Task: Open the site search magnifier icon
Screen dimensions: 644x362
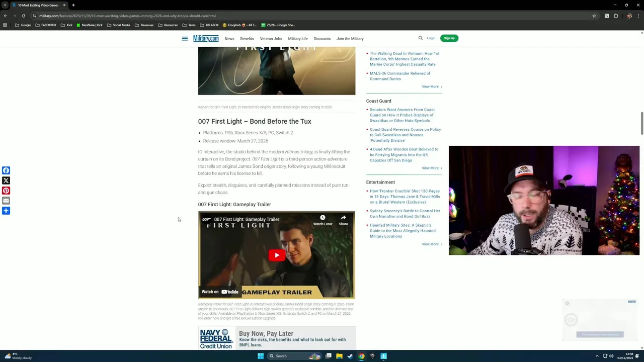Action: click(x=421, y=38)
